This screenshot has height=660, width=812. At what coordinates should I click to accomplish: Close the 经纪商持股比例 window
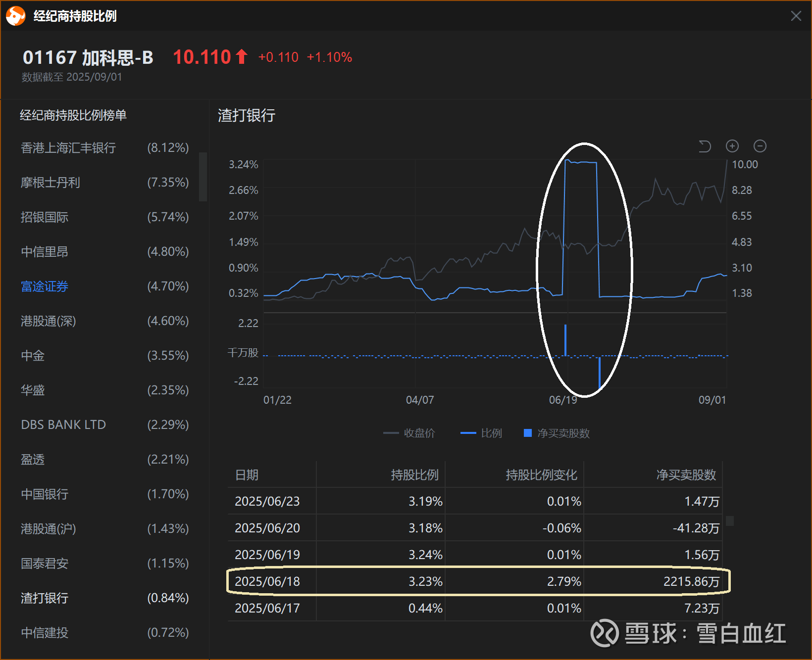(x=796, y=16)
